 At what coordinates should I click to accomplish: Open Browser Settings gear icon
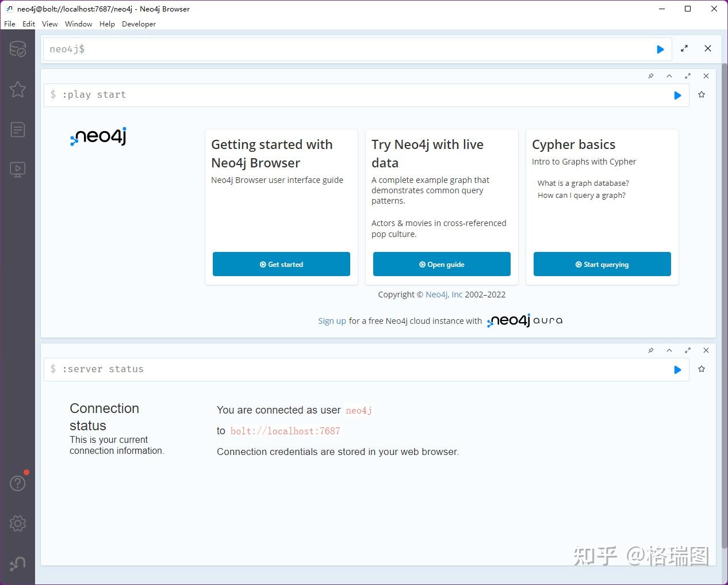click(18, 523)
